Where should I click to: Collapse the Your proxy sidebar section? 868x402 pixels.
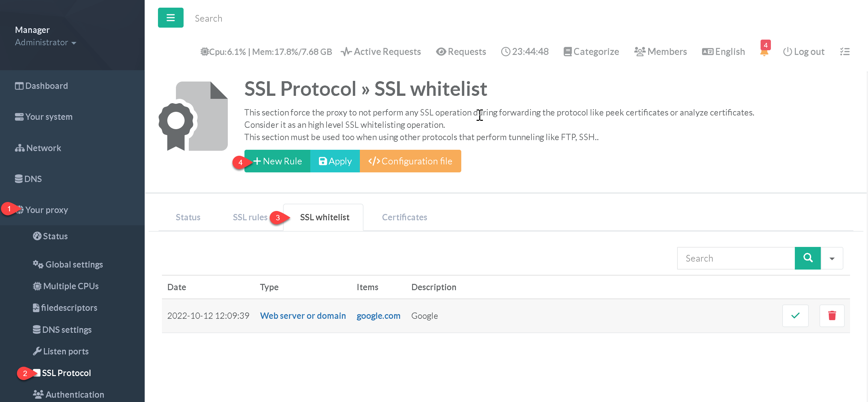coord(47,210)
